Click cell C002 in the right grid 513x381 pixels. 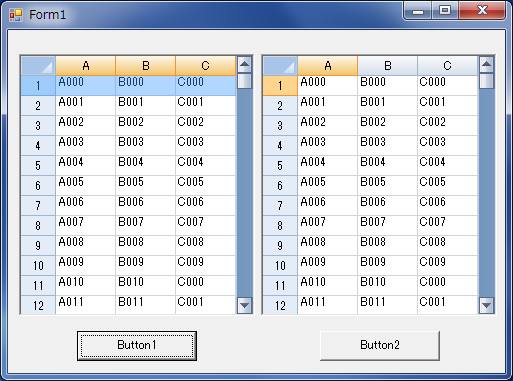(447, 126)
